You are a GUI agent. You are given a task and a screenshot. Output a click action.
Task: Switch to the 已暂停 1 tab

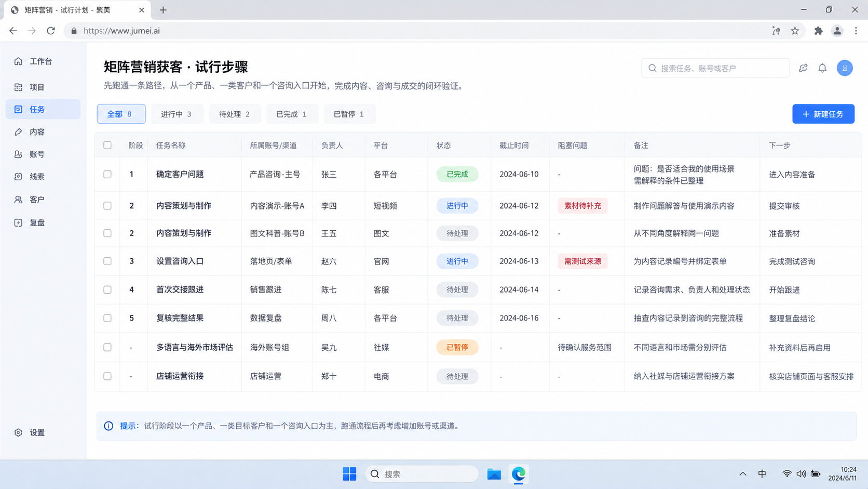pos(349,114)
